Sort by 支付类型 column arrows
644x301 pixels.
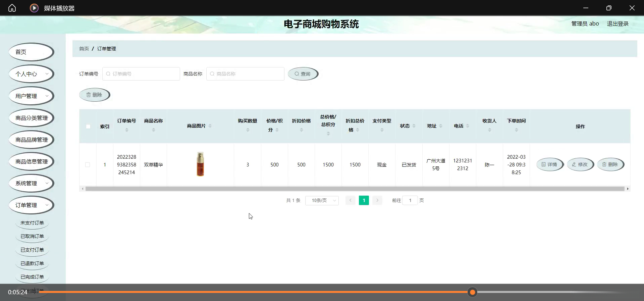tap(382, 130)
